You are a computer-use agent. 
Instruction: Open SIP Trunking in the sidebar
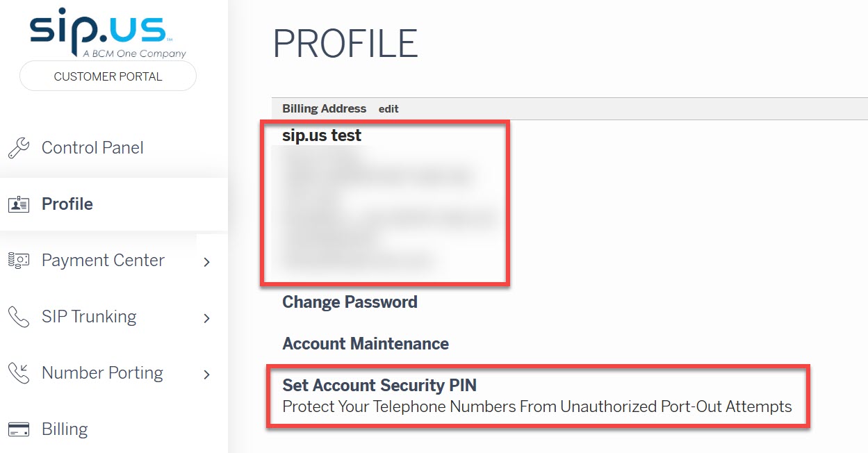(x=89, y=317)
